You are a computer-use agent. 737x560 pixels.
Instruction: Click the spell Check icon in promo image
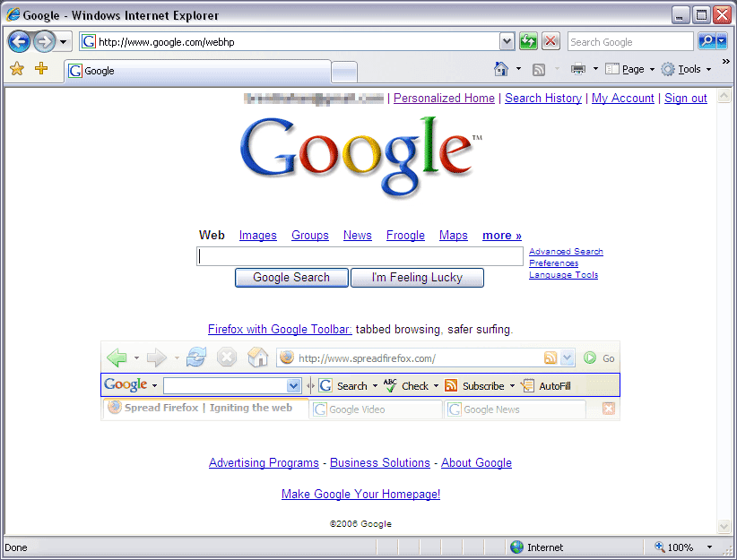pos(390,385)
